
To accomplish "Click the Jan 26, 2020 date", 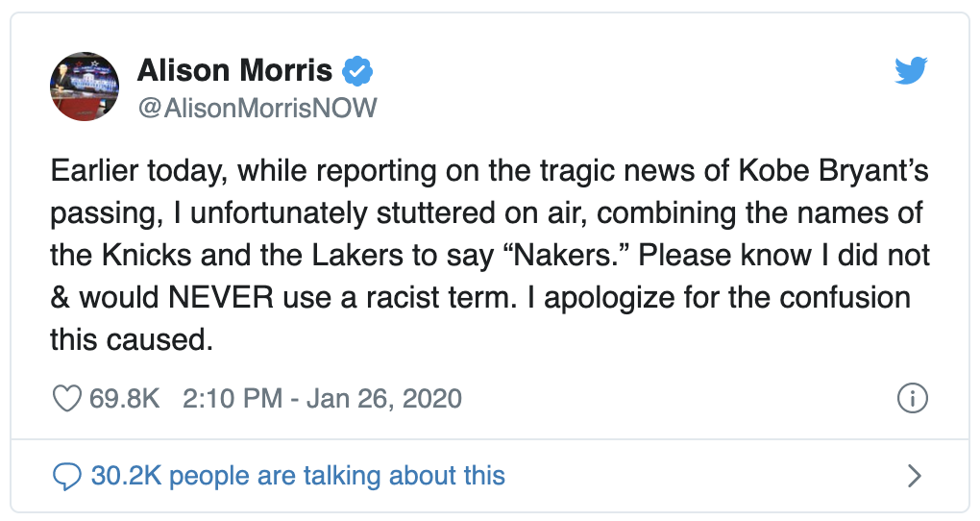I will (384, 398).
